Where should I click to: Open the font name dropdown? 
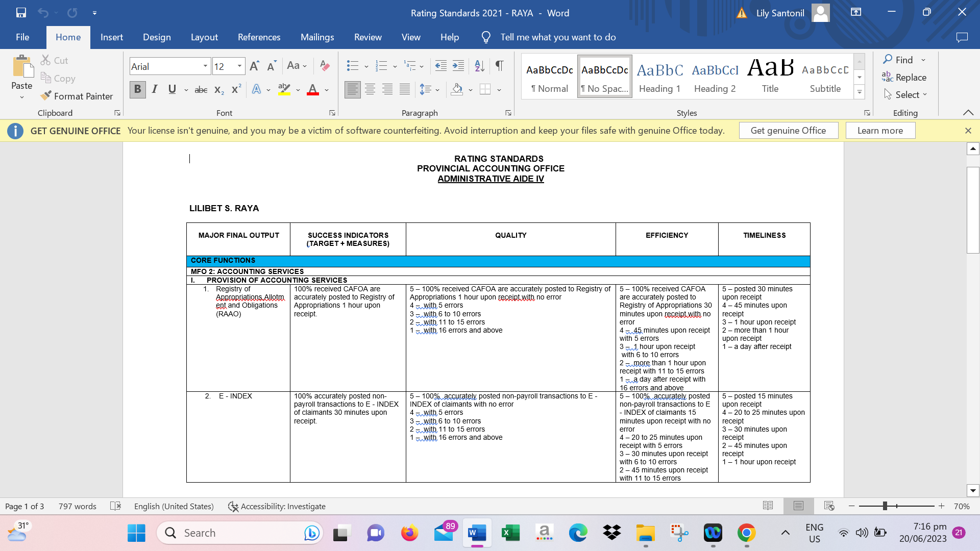coord(205,66)
